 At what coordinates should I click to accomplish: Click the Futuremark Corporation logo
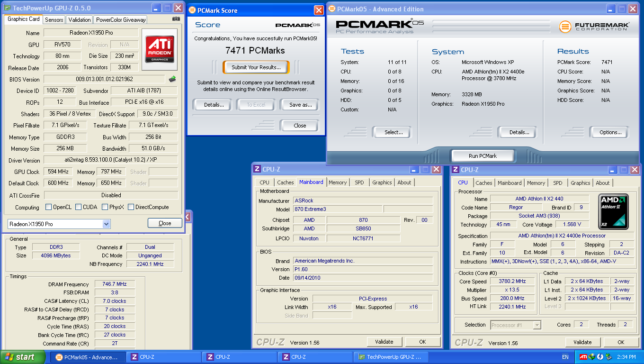click(x=594, y=27)
